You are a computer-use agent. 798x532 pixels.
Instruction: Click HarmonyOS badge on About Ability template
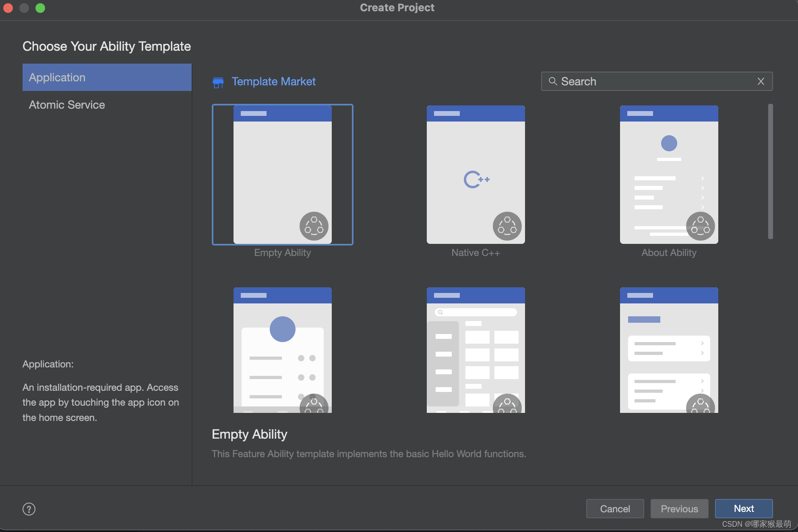(x=700, y=226)
